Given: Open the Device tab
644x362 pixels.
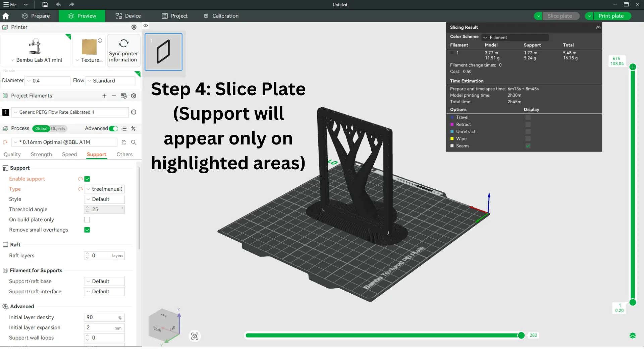Looking at the screenshot, I should [128, 16].
